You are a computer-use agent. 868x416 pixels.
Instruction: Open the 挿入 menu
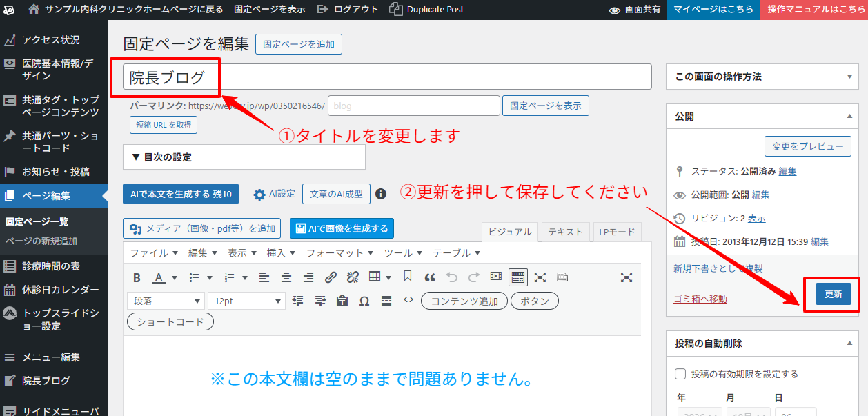click(281, 253)
